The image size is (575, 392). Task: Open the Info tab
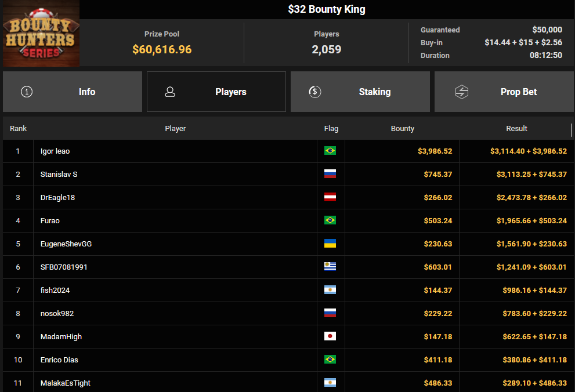(73, 92)
